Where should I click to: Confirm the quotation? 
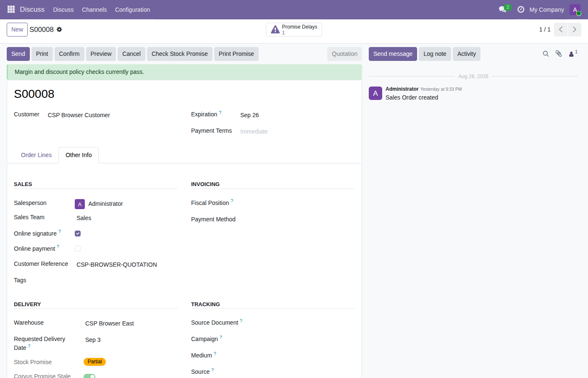coord(69,54)
